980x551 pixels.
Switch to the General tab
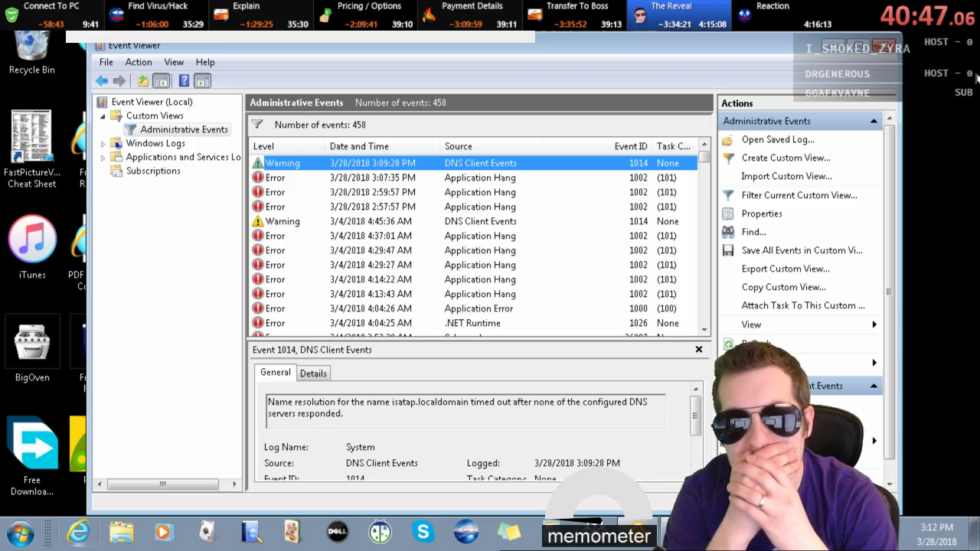[x=276, y=373]
